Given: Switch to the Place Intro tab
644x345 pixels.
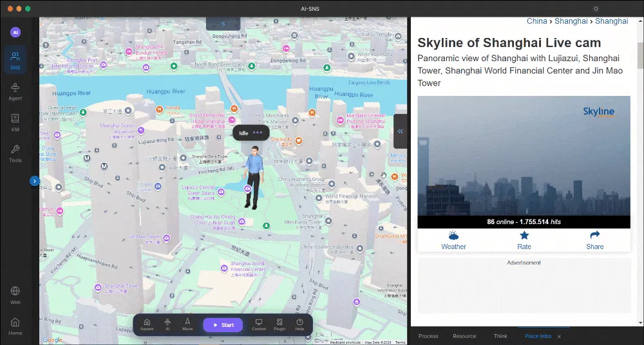Looking at the screenshot, I should (538, 336).
